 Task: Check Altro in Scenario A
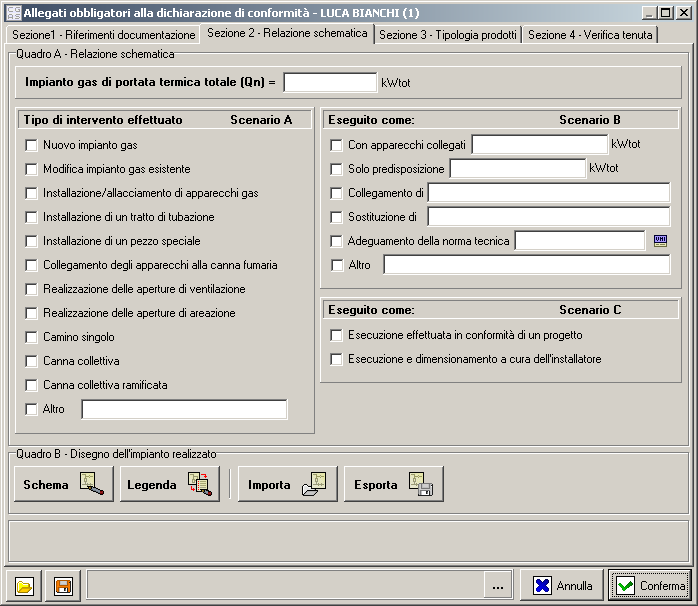coord(31,409)
